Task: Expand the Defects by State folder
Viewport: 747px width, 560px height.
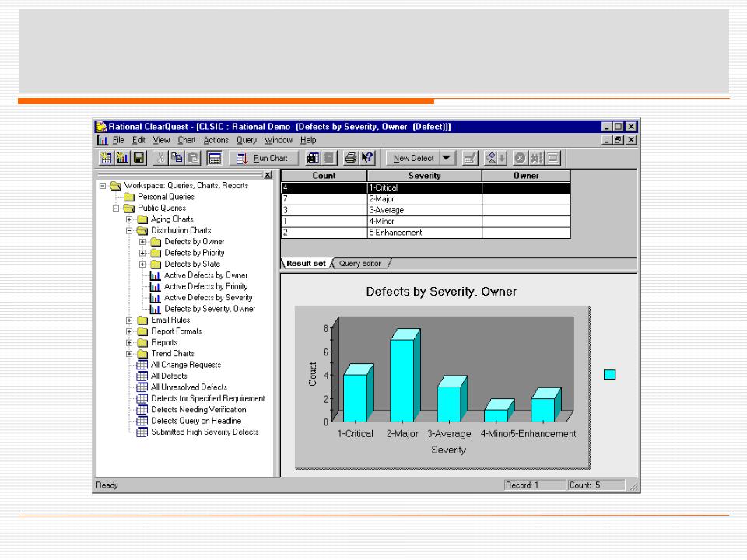Action: click(x=142, y=264)
